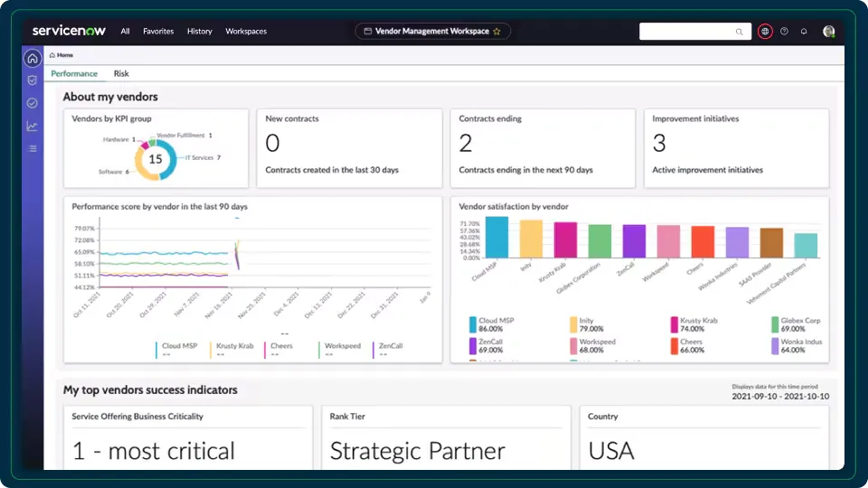Click the ServiceNow logo
This screenshot has height=488, width=868.
click(x=69, y=31)
